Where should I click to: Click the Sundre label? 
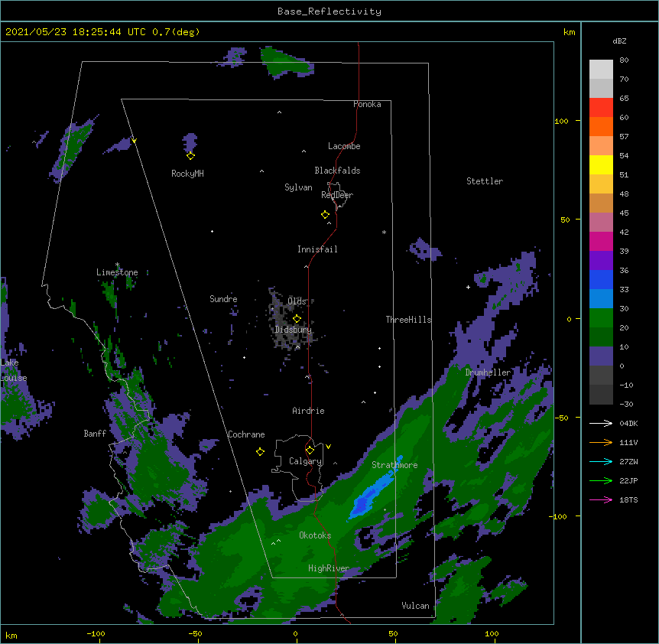pos(223,299)
